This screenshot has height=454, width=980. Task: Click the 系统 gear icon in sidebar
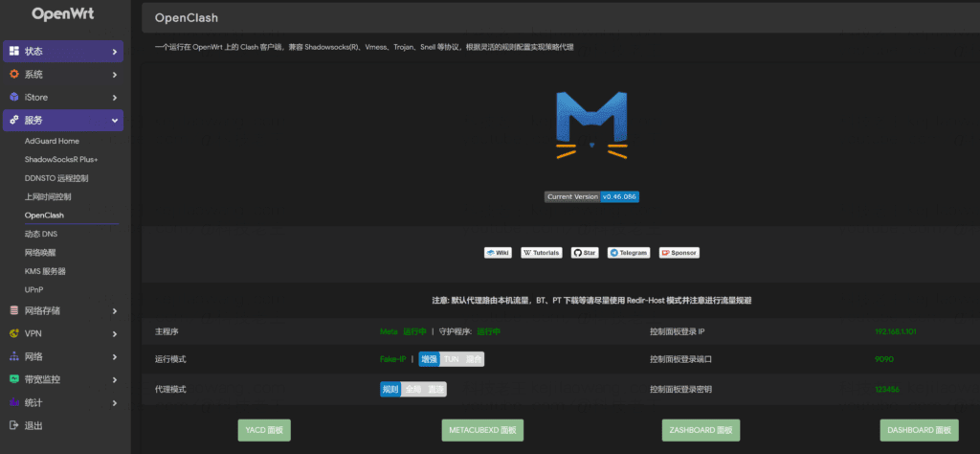13,75
